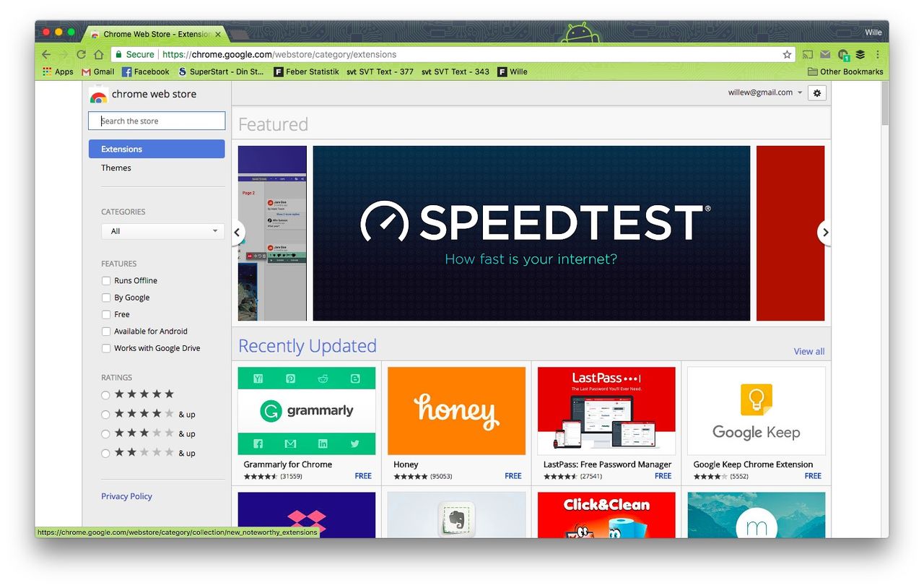Open the Recently Updated heading link
This screenshot has height=588, width=924.
click(308, 346)
